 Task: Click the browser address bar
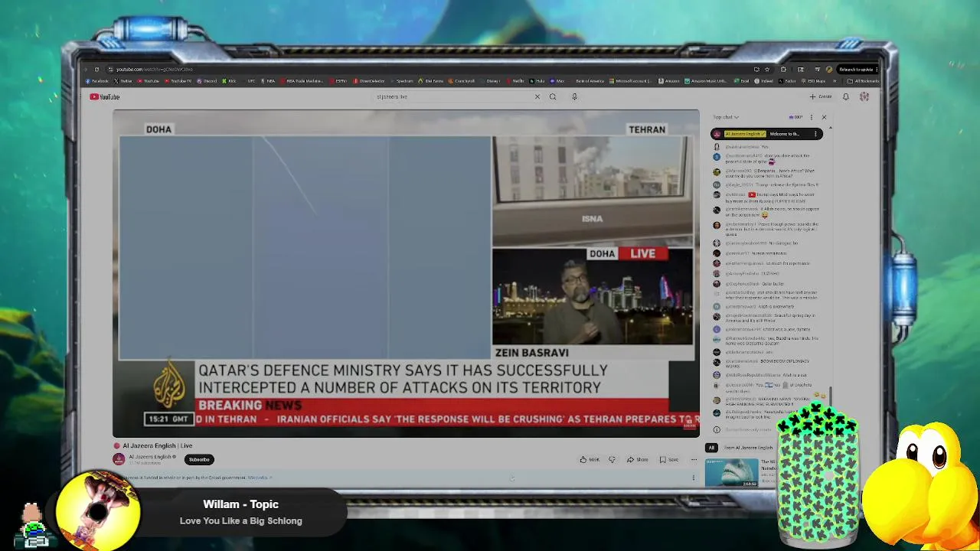(429, 69)
